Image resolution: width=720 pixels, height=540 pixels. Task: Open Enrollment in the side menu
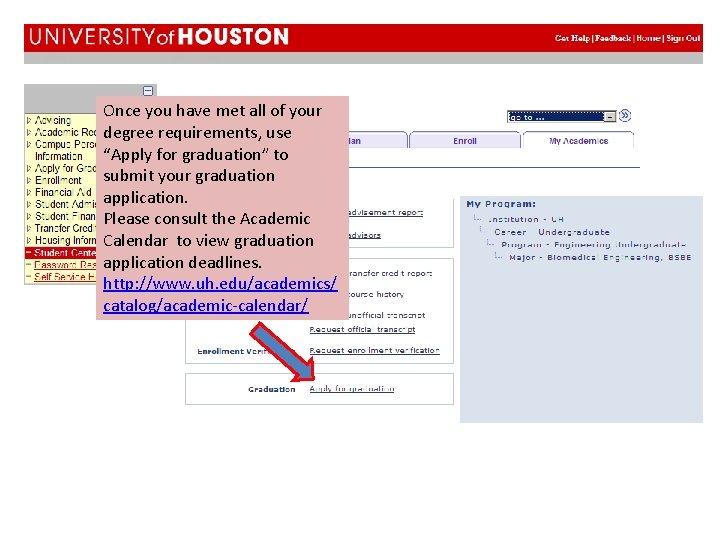(58, 180)
